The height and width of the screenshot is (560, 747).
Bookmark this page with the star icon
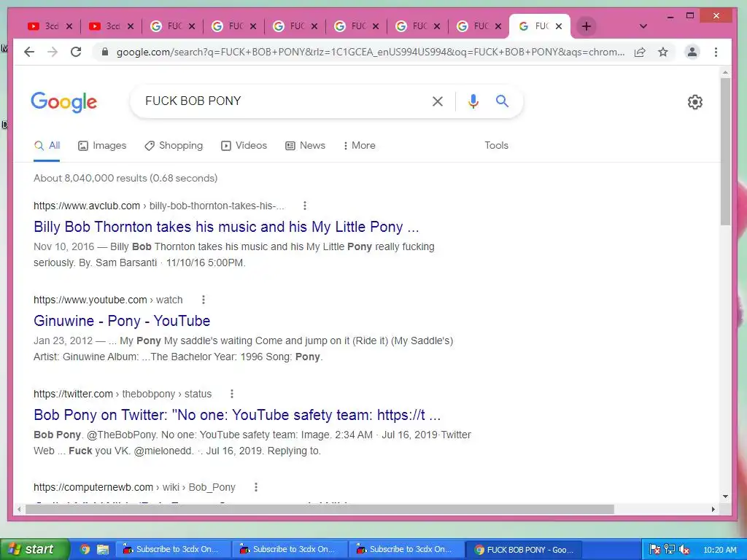click(x=662, y=52)
